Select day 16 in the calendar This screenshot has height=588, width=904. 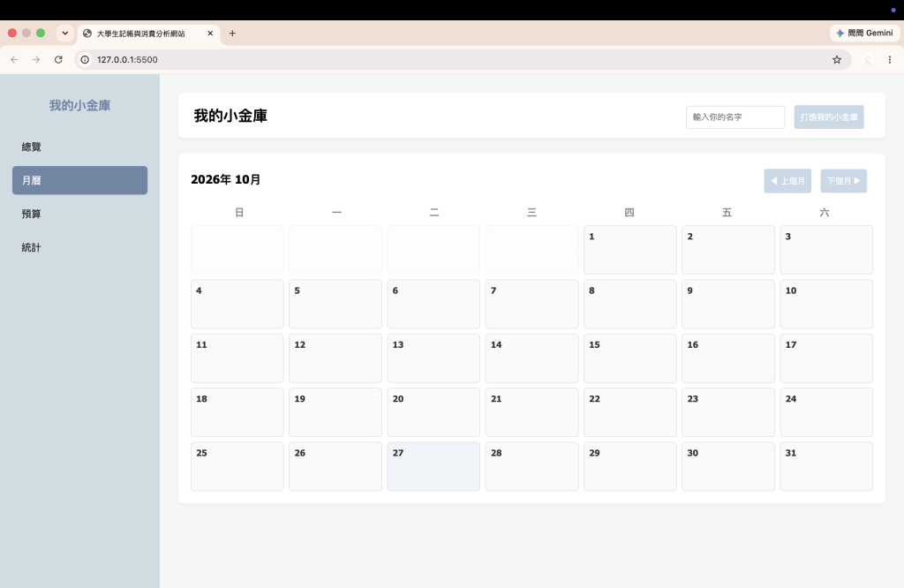click(728, 358)
